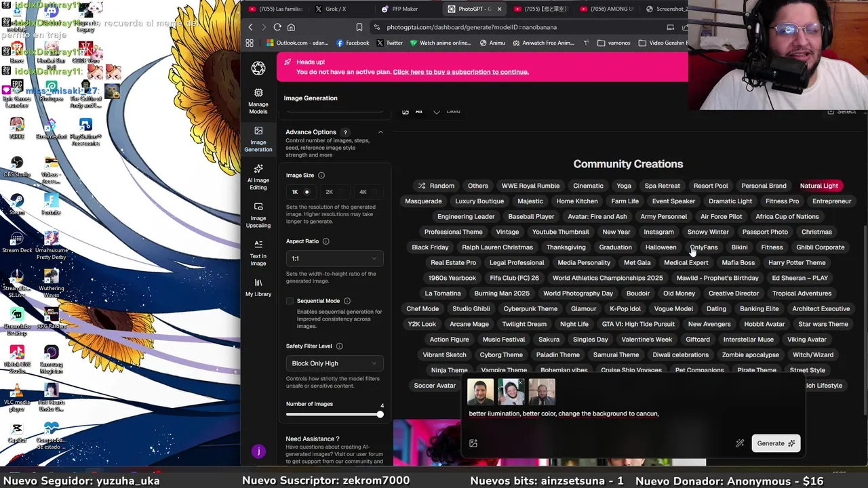The height and width of the screenshot is (488, 868).
Task: Open NIKKE desktop shortcut
Action: click(x=17, y=129)
